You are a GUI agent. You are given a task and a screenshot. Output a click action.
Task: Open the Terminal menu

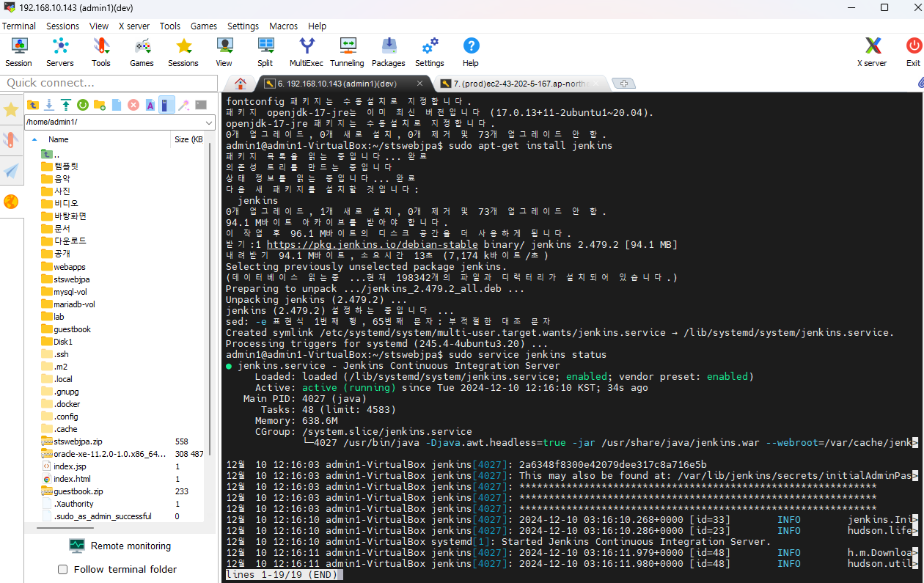point(19,26)
